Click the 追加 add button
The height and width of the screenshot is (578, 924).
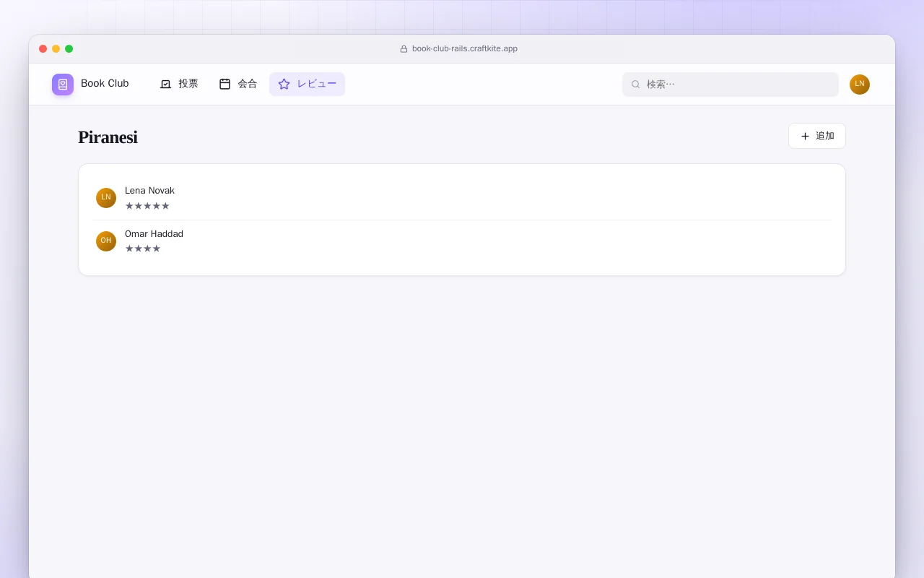[817, 136]
